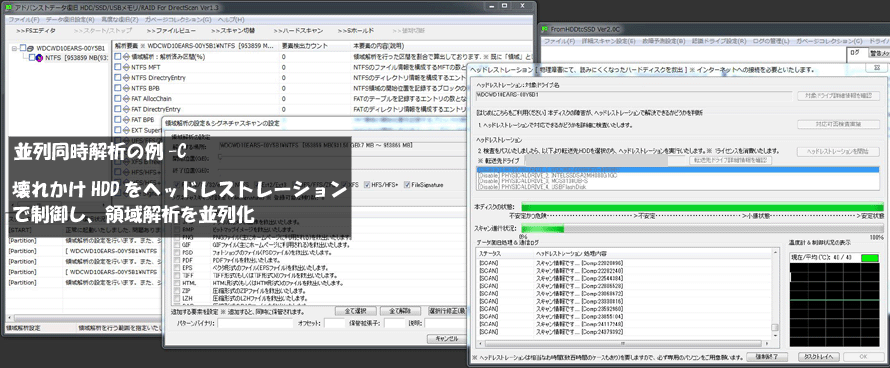Collapse the WDCWD10EARS-00Y5B1 tree node

tap(14, 49)
